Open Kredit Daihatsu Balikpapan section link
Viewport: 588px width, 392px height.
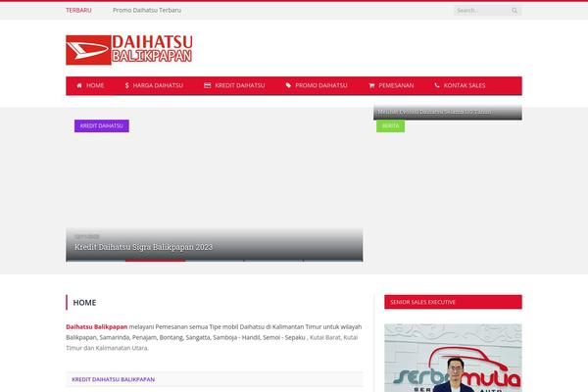click(x=114, y=379)
